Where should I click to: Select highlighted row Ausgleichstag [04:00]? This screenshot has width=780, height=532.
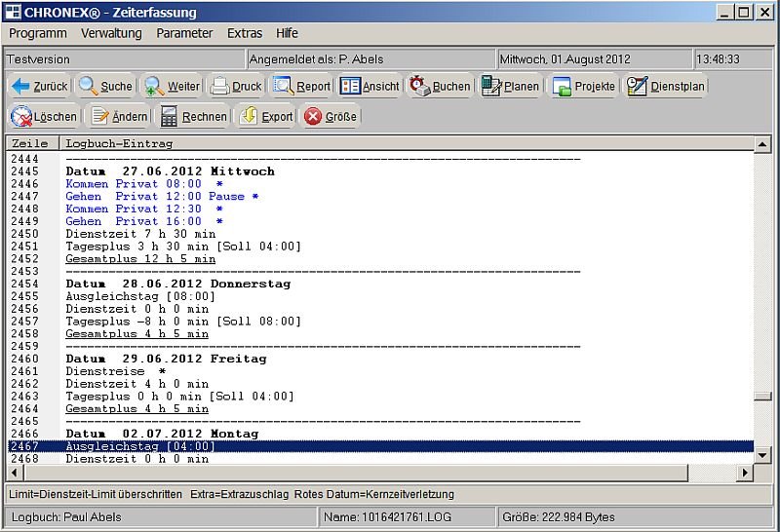381,446
